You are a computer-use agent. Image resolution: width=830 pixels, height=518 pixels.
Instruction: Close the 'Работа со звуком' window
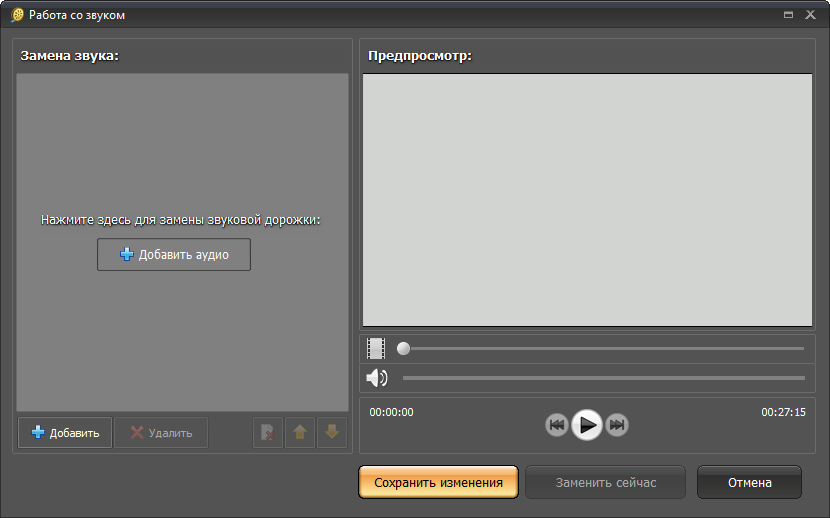[810, 15]
